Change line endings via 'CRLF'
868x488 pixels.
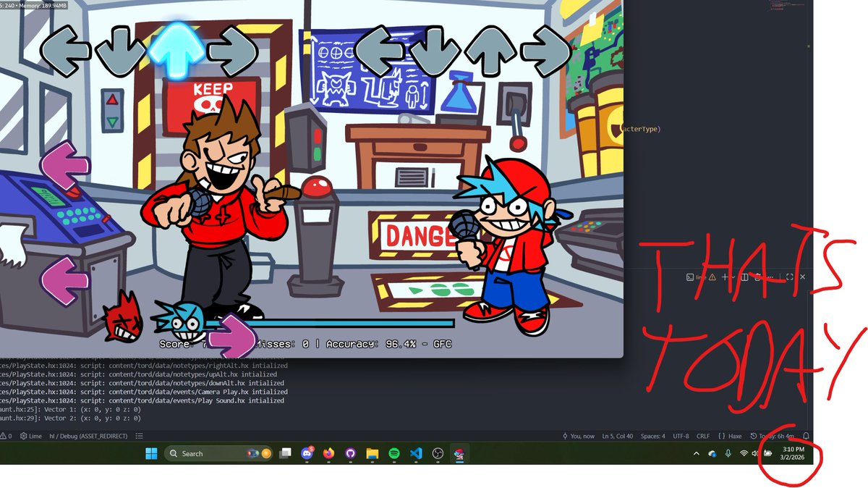[x=703, y=437]
